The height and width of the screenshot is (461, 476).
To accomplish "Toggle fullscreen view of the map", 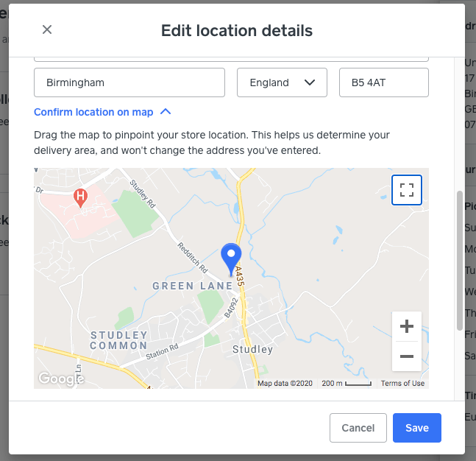I will (407, 190).
